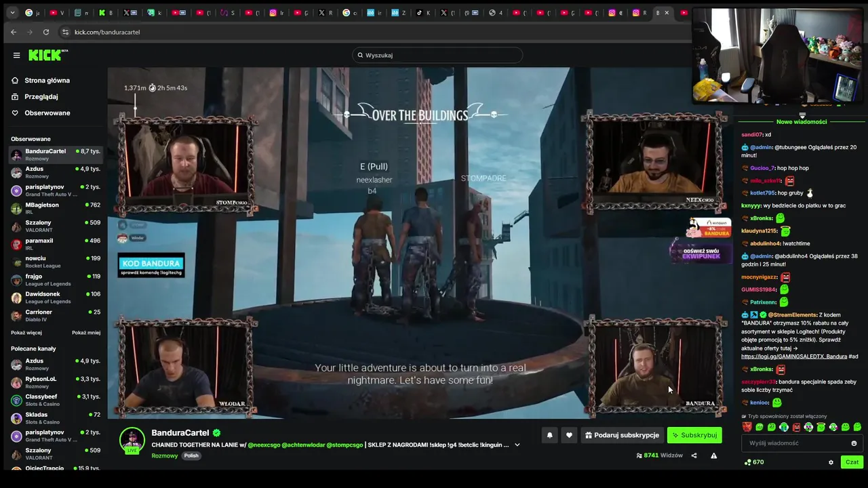Click BanduraCartel streamer avatar
This screenshot has height=488, width=868.
(132, 440)
